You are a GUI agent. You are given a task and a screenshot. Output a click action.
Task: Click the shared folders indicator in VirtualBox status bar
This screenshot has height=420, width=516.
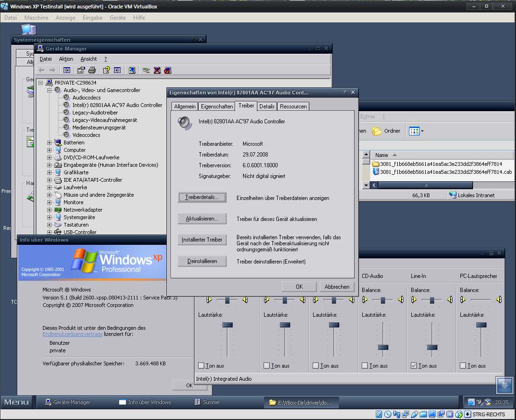tap(423, 414)
